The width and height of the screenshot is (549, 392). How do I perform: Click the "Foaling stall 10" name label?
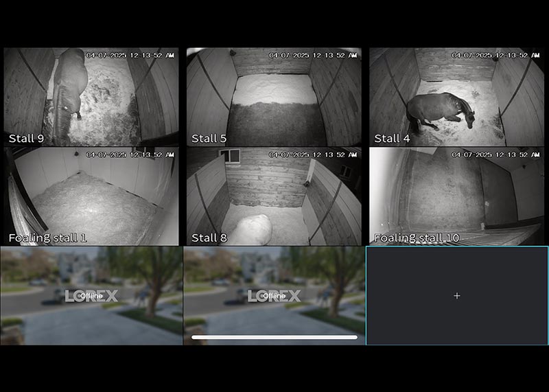417,238
